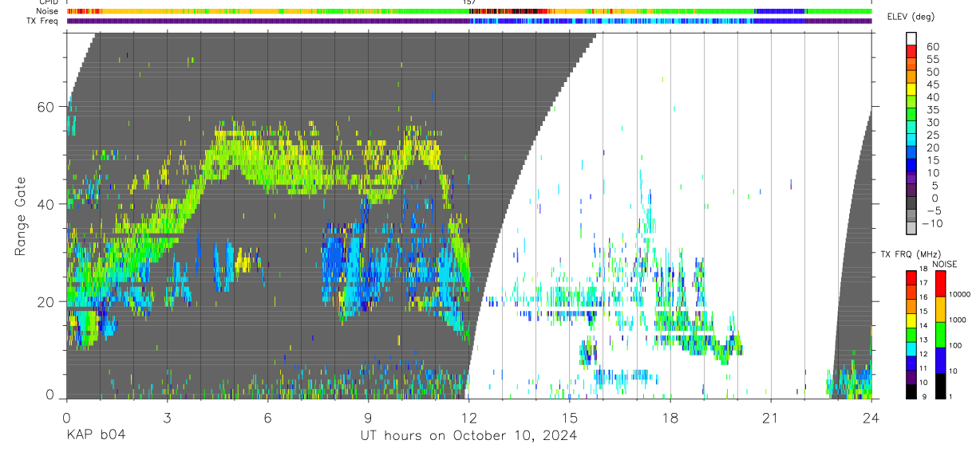Click the −10 label on ELEV color bar
This screenshot has height=452, width=980.
point(931,223)
